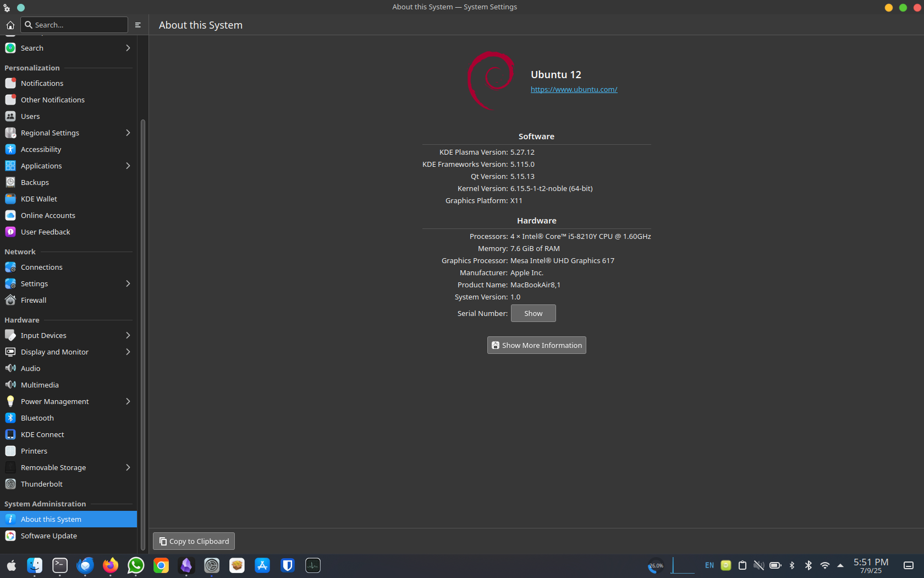Open the clipboard tray applet
Screen dimensions: 924x578
click(x=743, y=565)
